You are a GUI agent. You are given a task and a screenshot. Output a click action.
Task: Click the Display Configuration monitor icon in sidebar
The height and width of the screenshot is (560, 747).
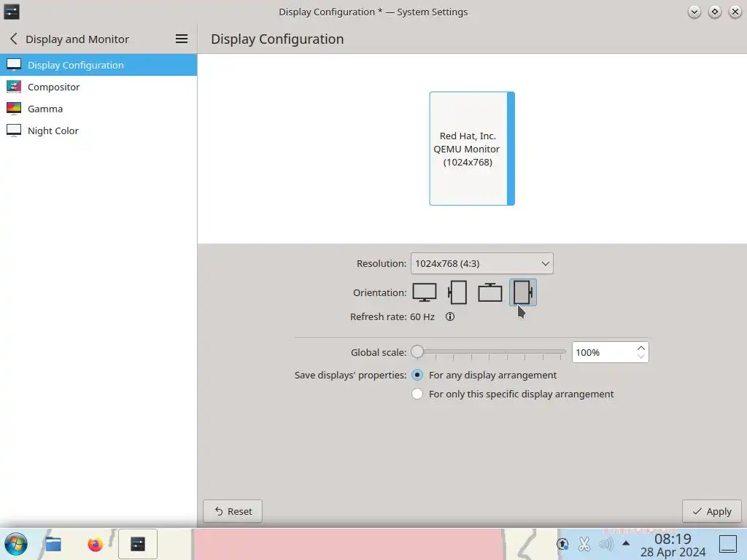point(14,65)
